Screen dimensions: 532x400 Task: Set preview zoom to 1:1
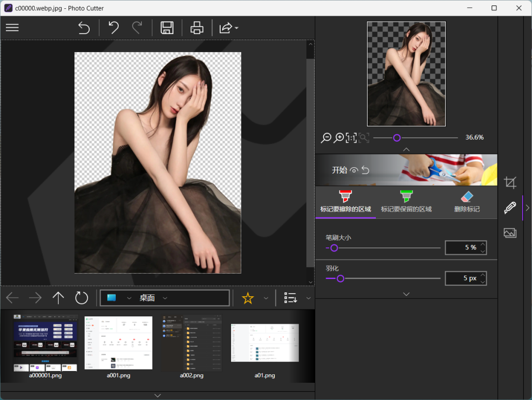(351, 138)
